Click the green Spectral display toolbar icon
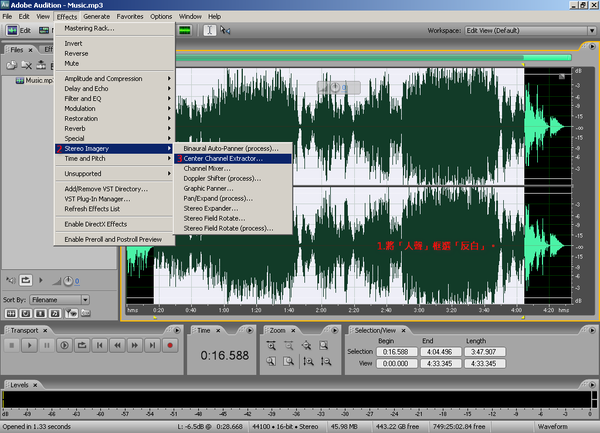The image size is (600, 433). pos(185,30)
